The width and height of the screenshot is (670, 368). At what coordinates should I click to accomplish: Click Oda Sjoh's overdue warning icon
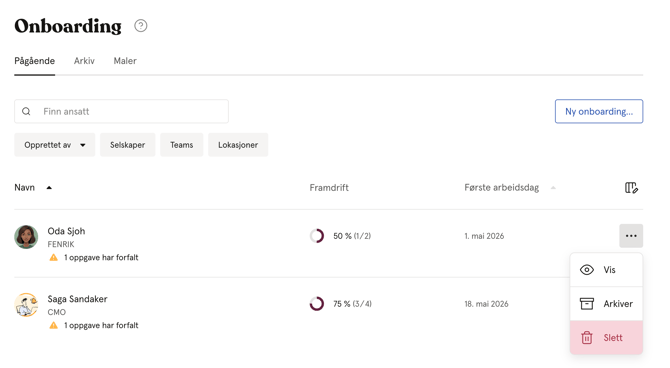point(53,257)
